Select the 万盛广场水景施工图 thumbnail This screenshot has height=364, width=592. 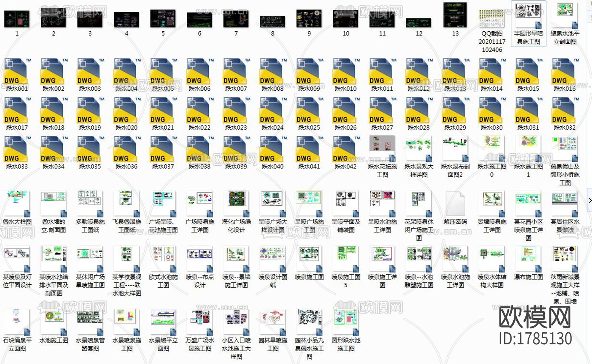point(200,323)
